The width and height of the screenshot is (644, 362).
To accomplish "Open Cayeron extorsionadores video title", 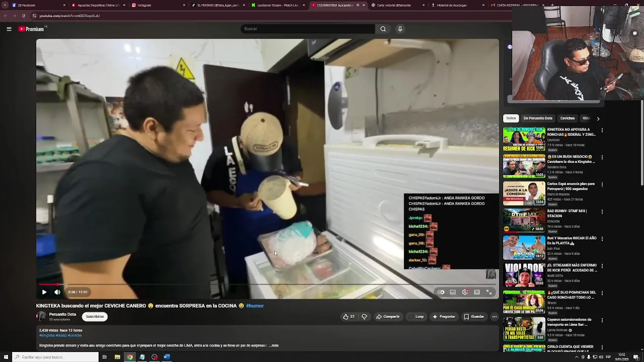I will pyautogui.click(x=570, y=322).
